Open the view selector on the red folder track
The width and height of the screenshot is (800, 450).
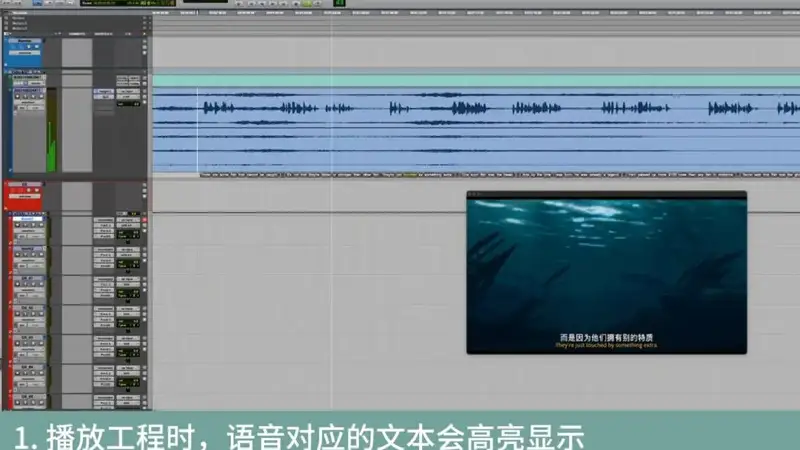[25, 196]
